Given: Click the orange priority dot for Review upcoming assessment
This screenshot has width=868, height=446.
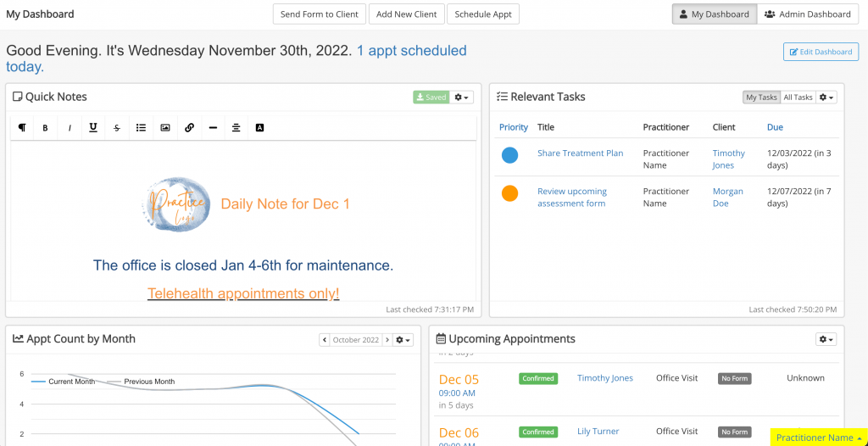Looking at the screenshot, I should click(x=509, y=193).
